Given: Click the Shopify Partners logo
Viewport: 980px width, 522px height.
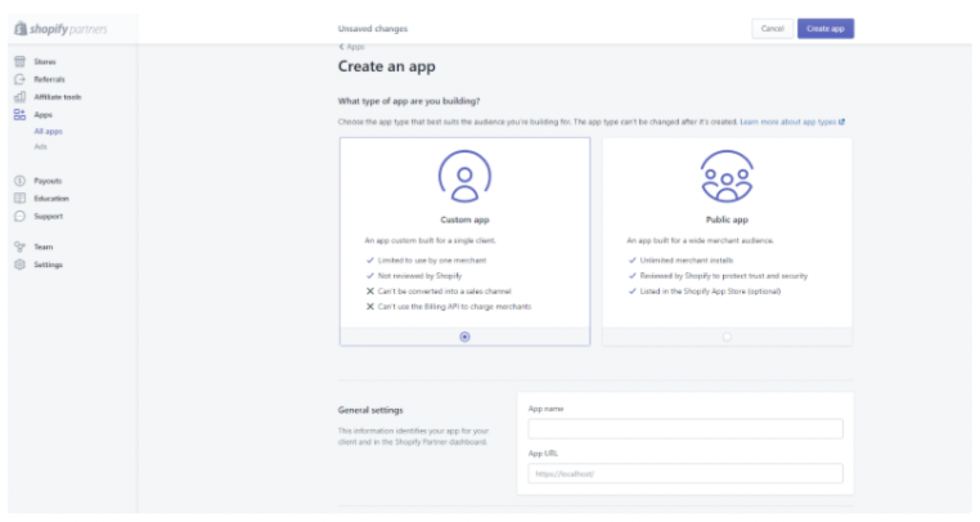Looking at the screenshot, I should [x=61, y=29].
